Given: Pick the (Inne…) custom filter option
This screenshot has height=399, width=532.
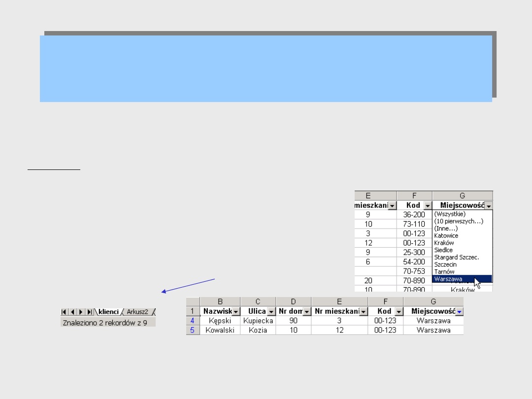Looking at the screenshot, I should [x=445, y=229].
